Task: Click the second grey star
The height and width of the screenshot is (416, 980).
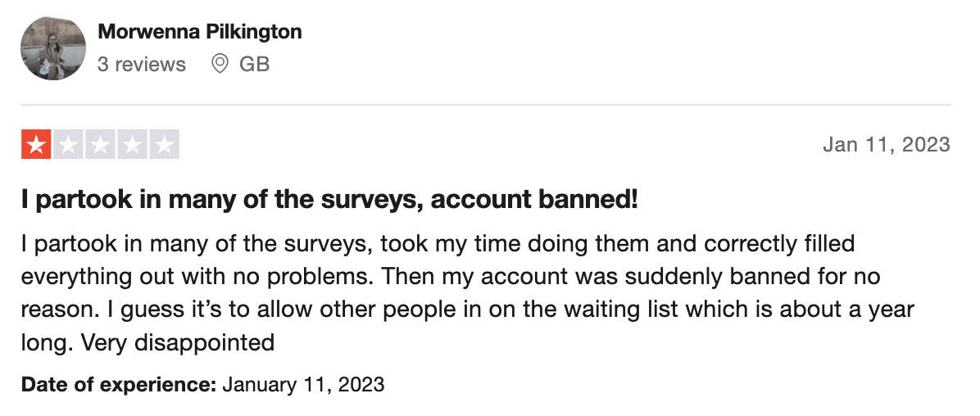Action: click(x=69, y=144)
